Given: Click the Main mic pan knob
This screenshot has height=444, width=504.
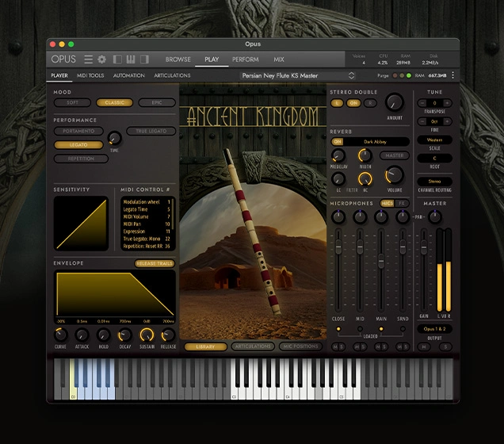Looking at the screenshot, I should (x=381, y=217).
